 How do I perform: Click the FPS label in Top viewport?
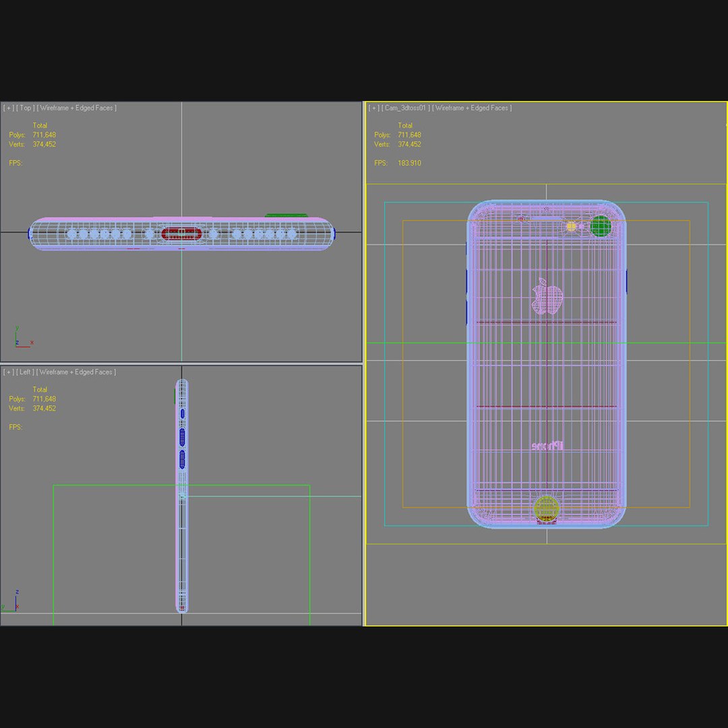coord(16,163)
